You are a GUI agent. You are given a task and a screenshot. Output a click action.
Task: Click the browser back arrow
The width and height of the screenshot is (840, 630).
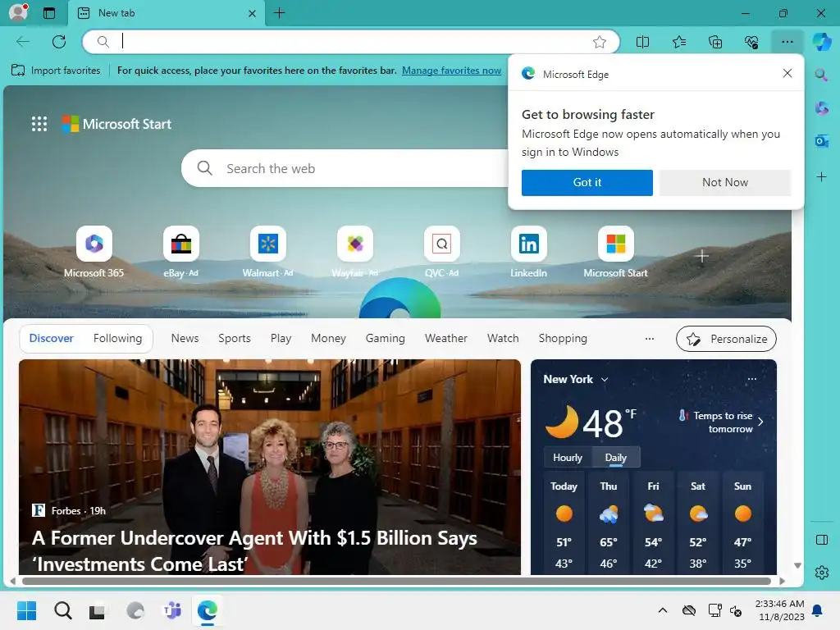[x=22, y=42]
